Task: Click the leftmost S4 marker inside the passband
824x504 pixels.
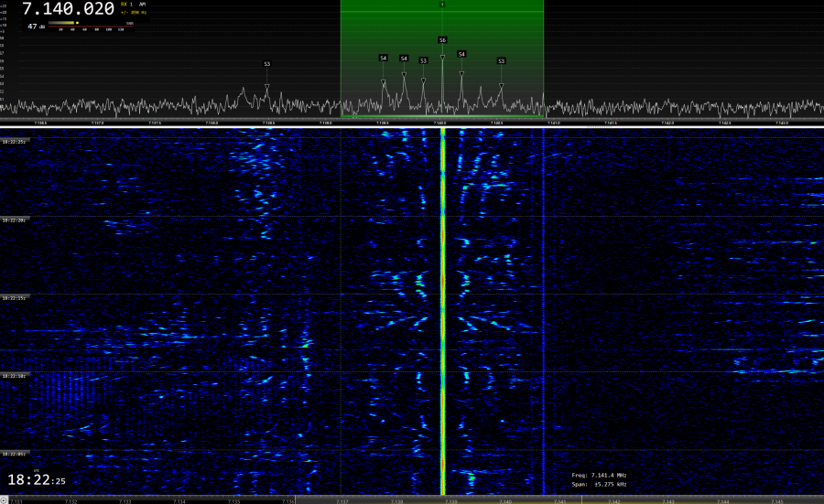Action: tap(384, 58)
